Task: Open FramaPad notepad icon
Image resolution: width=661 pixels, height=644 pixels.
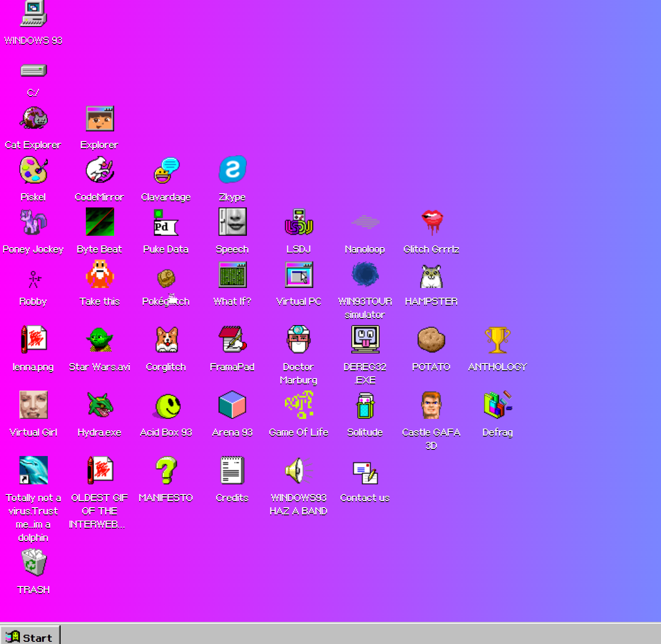Action: (x=232, y=339)
